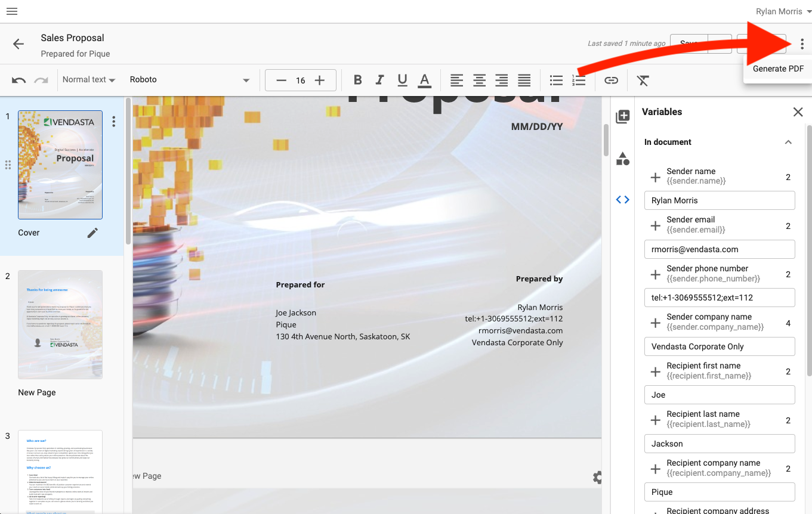Align text right

point(502,80)
